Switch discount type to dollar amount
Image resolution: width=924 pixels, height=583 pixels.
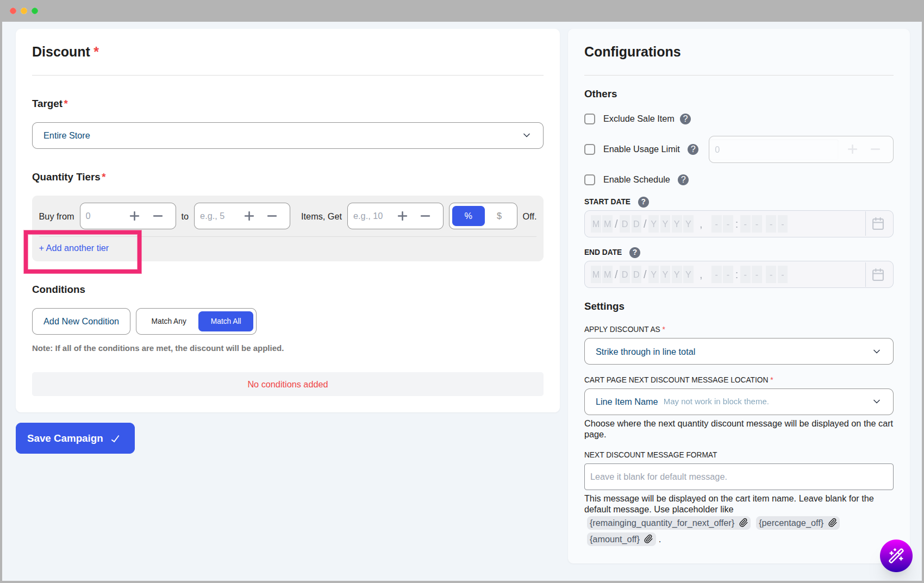pyautogui.click(x=499, y=216)
